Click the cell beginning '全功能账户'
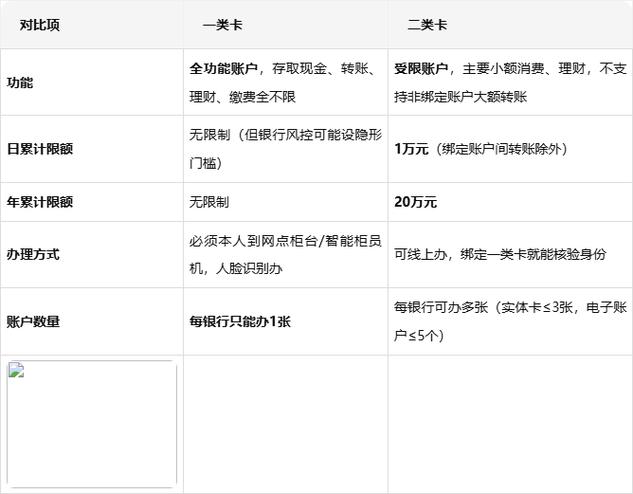Viewport: 633px width, 494px height. pos(286,82)
